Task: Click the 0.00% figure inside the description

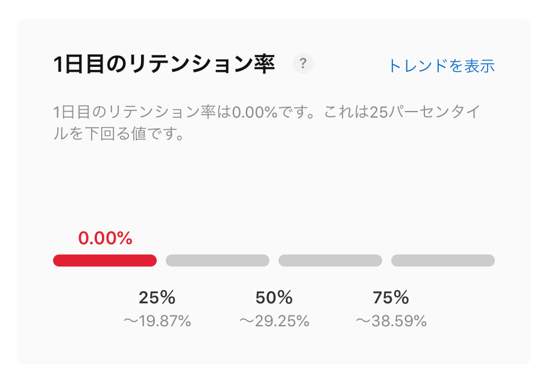Action: (x=255, y=112)
